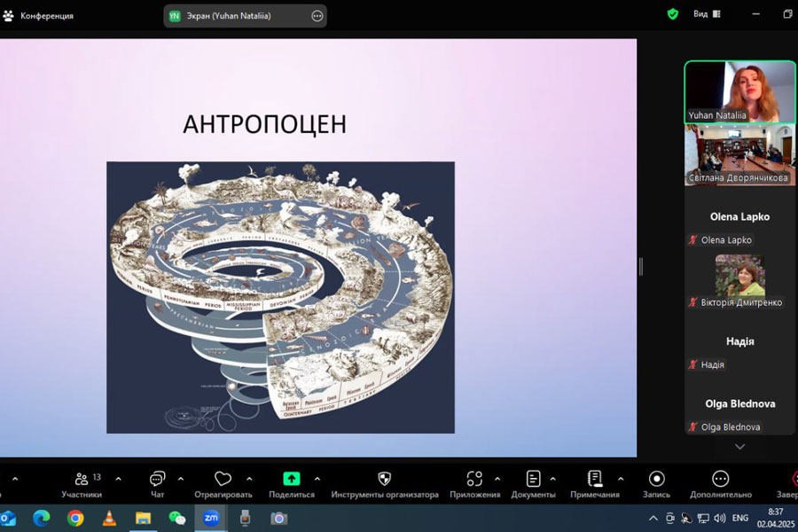Open Инструменты организатора shield menu
798x532 pixels.
pyautogui.click(x=384, y=485)
